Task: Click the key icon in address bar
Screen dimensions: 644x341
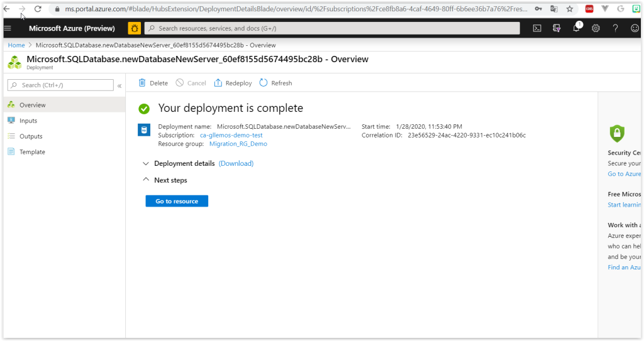Action: (x=538, y=9)
